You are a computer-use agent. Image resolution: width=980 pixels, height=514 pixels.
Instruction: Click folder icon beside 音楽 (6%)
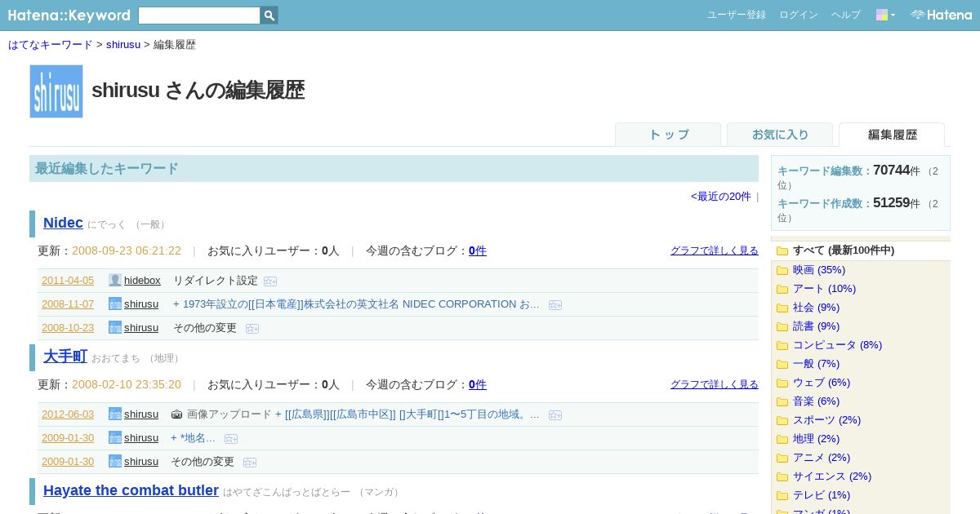click(x=782, y=401)
